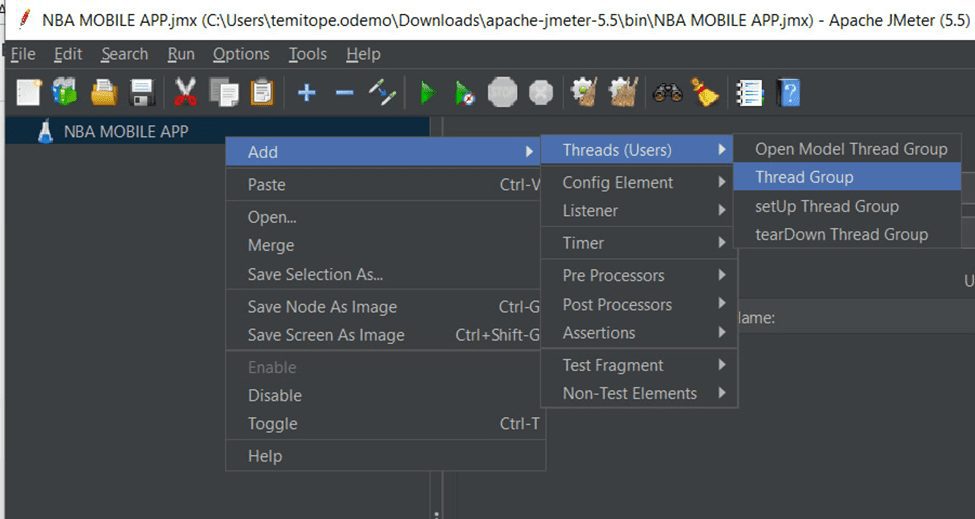Choose Save Screen As Image
The height and width of the screenshot is (519, 975).
coord(384,335)
